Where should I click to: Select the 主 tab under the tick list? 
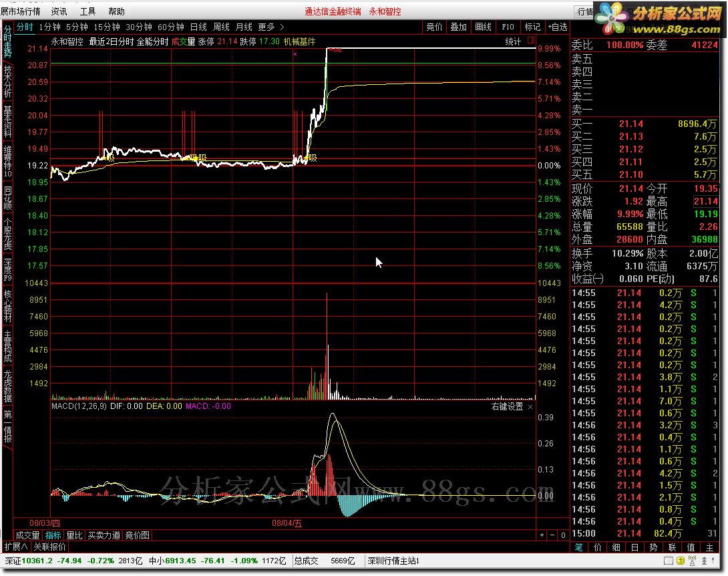(x=709, y=547)
